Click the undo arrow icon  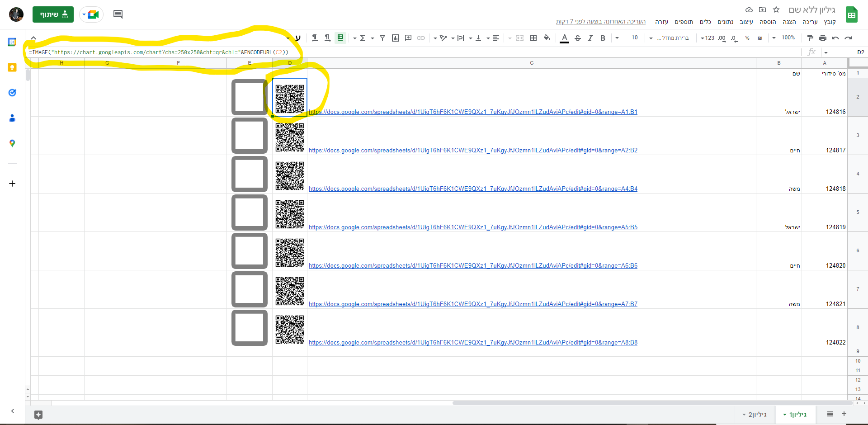(835, 38)
